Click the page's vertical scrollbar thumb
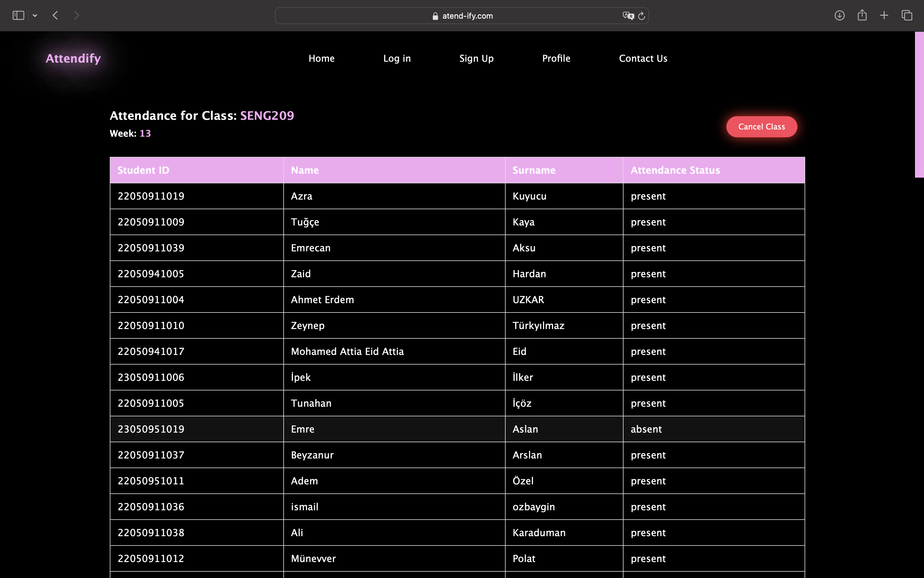The width and height of the screenshot is (924, 578). tap(919, 104)
